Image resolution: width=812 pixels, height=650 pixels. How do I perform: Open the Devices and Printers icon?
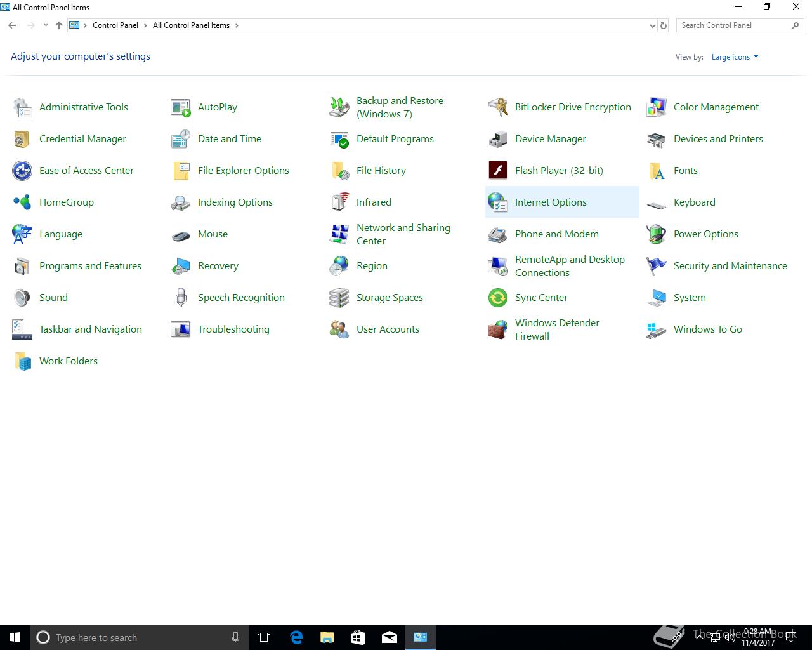[x=657, y=139]
